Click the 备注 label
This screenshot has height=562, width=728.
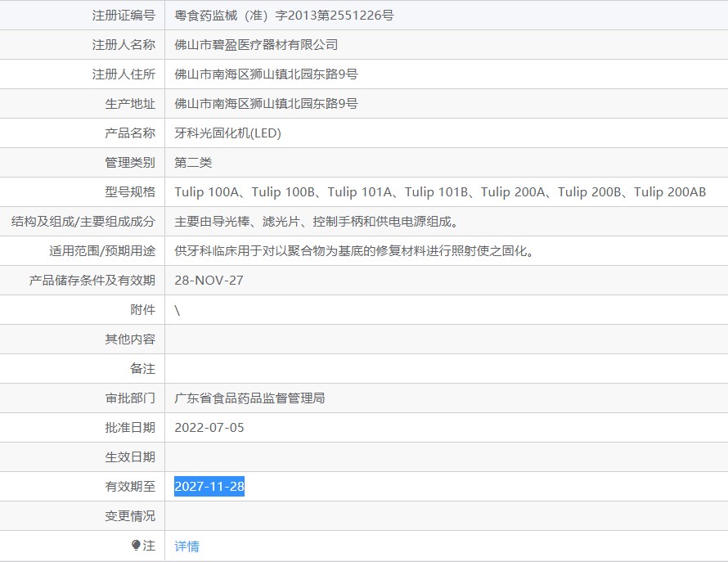(142, 369)
